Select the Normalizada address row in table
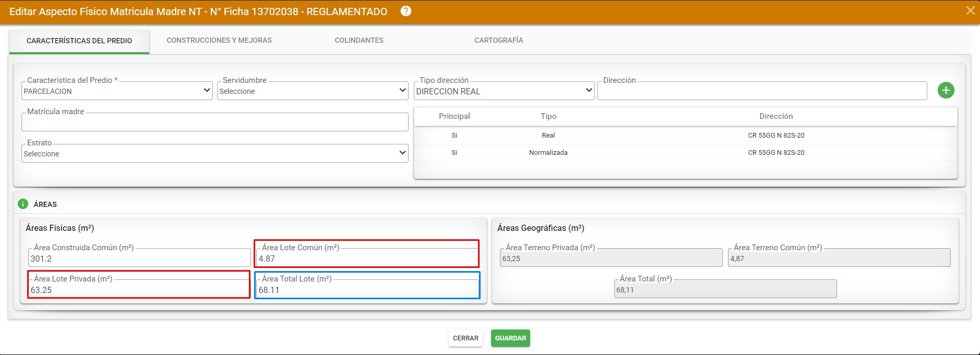Viewport: 980px width, 355px height. (685, 153)
